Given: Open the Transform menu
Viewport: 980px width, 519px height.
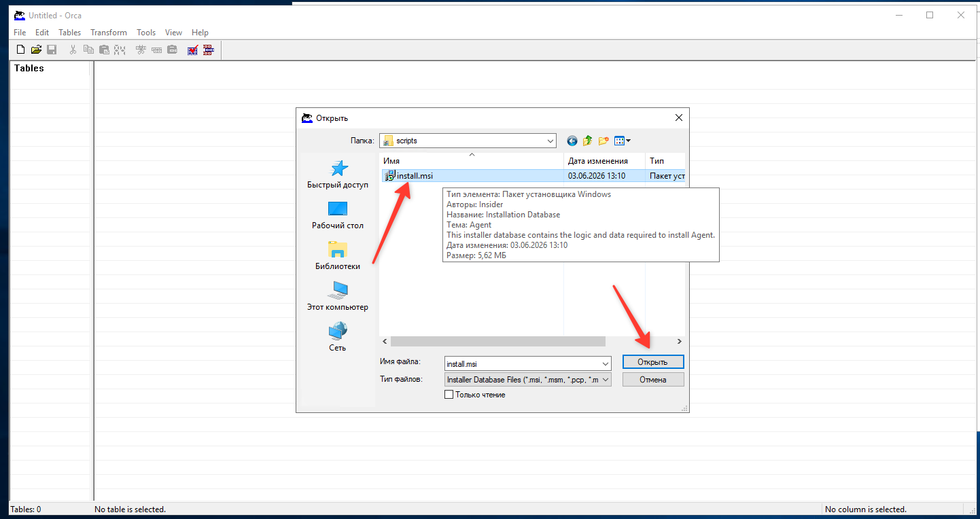Looking at the screenshot, I should point(109,33).
